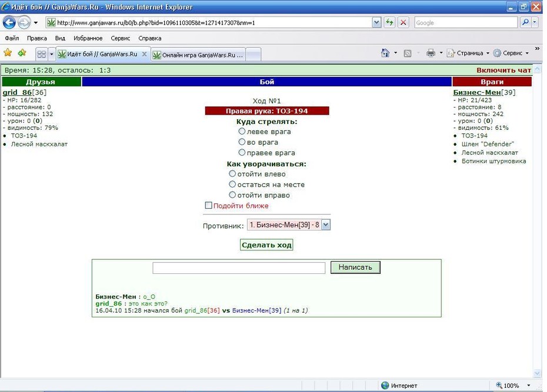Open Home icon dropdown arrow
This screenshot has width=547, height=392.
[395, 53]
